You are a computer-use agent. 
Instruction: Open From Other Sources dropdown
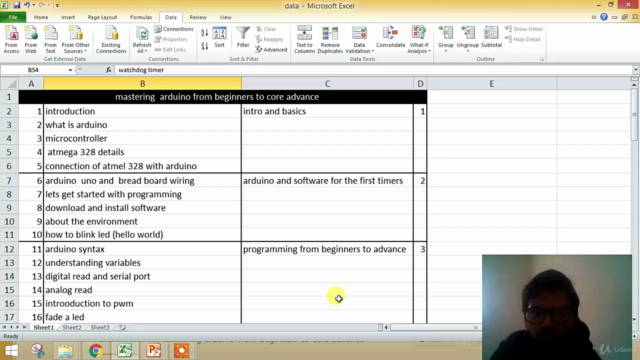pyautogui.click(x=76, y=39)
